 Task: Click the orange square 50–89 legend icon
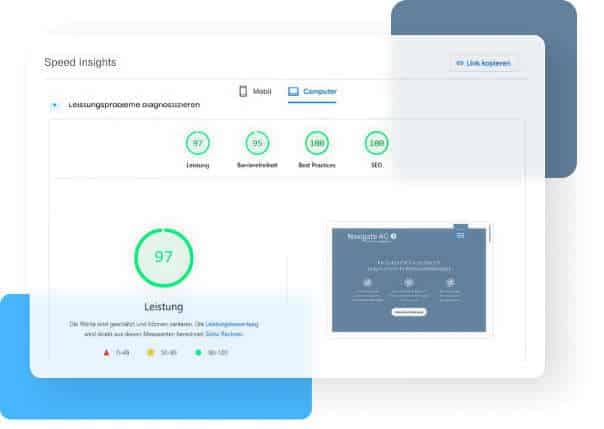coord(151,352)
